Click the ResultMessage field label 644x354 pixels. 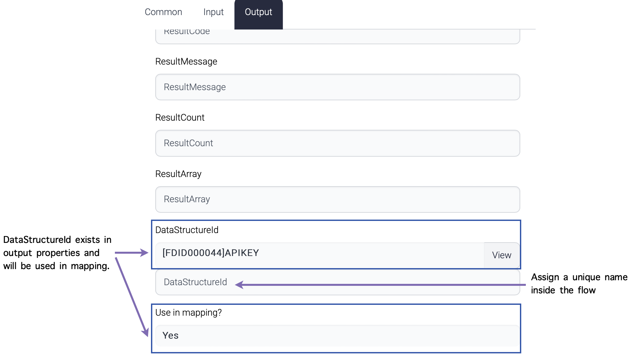[186, 62]
